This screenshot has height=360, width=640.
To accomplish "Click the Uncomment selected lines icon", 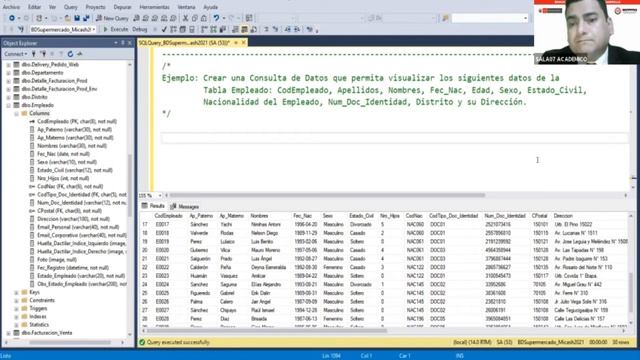I will (x=276, y=29).
